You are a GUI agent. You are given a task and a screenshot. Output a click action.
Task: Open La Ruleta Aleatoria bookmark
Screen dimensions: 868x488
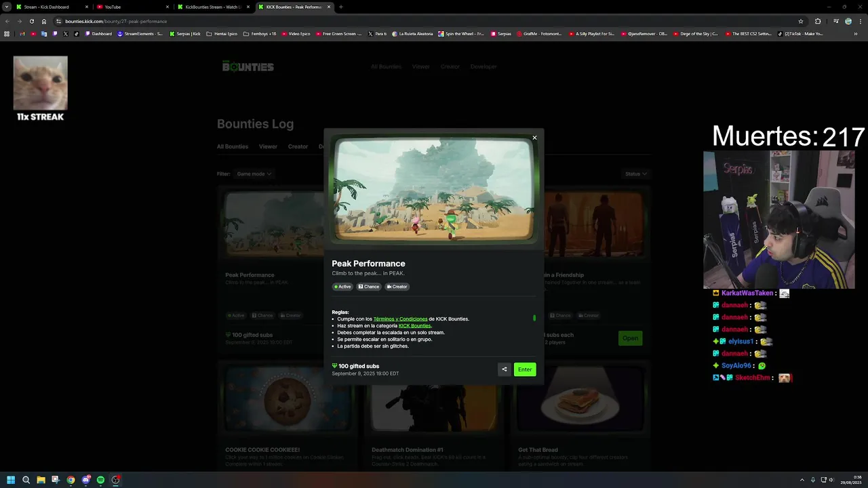(413, 33)
